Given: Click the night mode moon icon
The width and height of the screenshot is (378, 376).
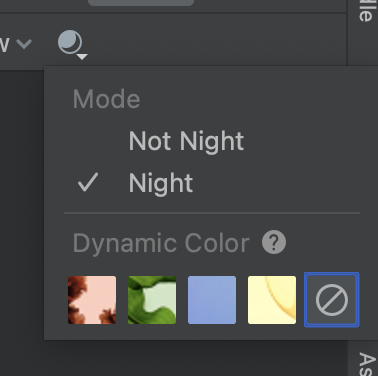Looking at the screenshot, I should click(70, 42).
